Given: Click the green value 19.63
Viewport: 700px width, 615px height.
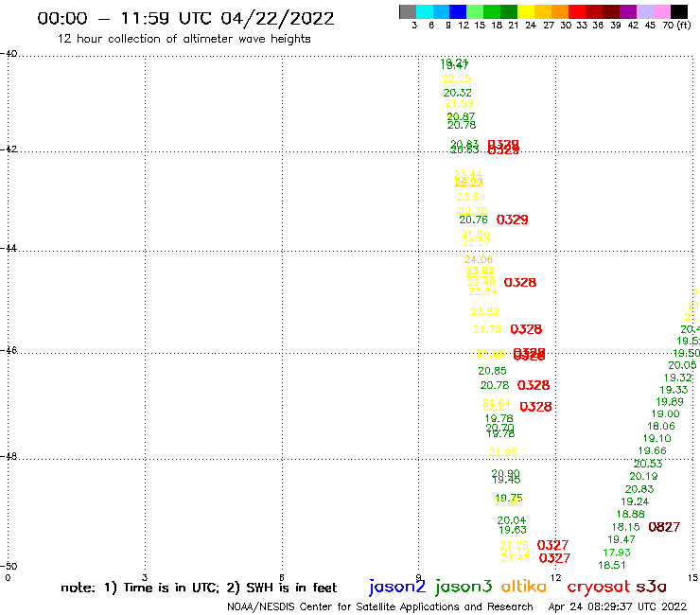Looking at the screenshot, I should tap(513, 530).
